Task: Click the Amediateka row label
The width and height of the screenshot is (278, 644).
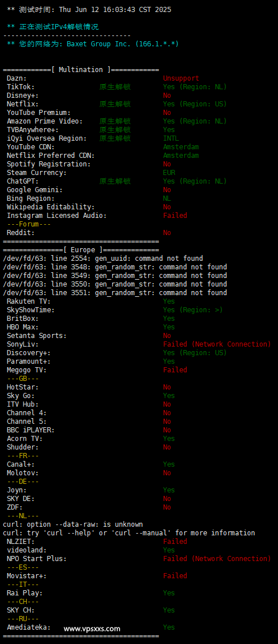Action: [29, 627]
